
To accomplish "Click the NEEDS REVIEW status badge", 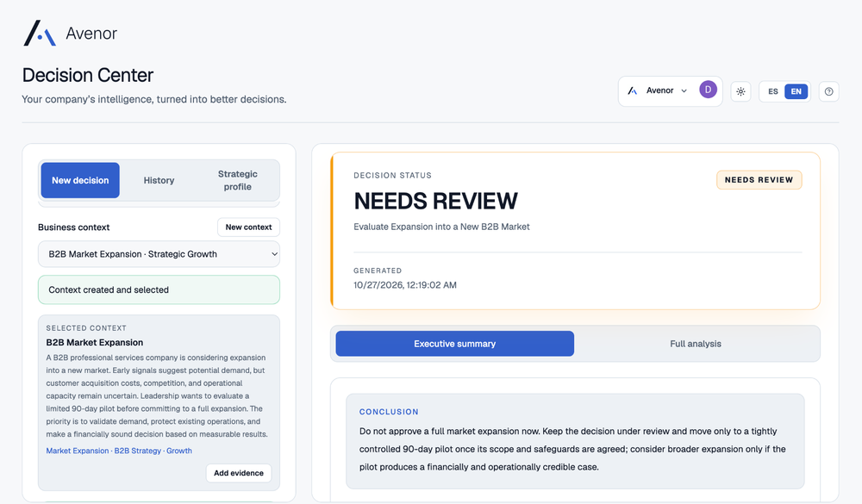I will (759, 180).
